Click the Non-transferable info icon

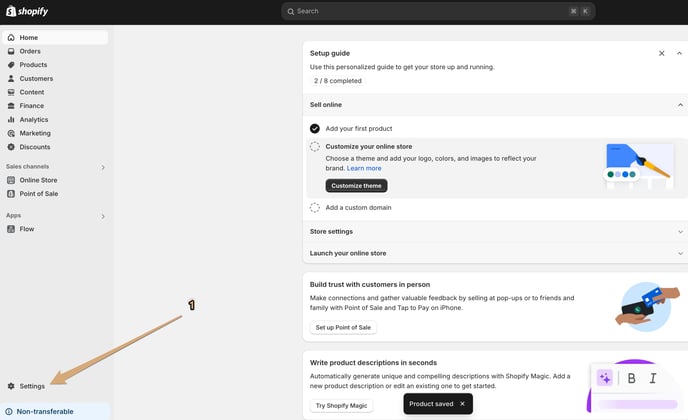pos(9,412)
